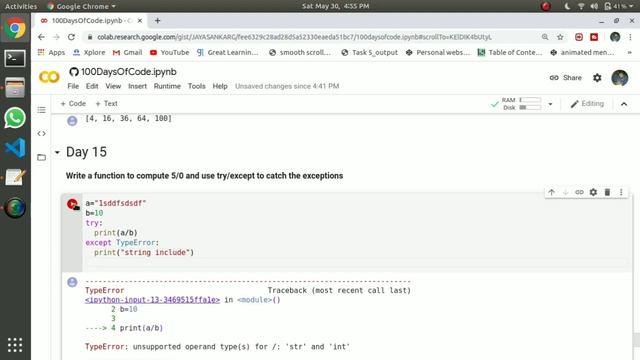Close the 100DaysOfCode tab
Image resolution: width=640 pixels, height=360 pixels.
[x=140, y=20]
